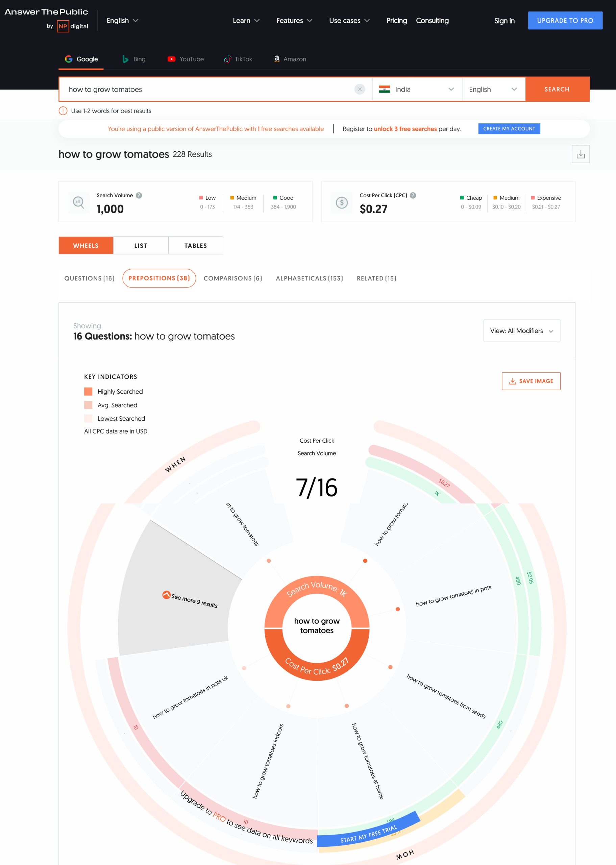This screenshot has width=616, height=865.
Task: Show the COMPARISONS (6) category
Action: (x=233, y=278)
